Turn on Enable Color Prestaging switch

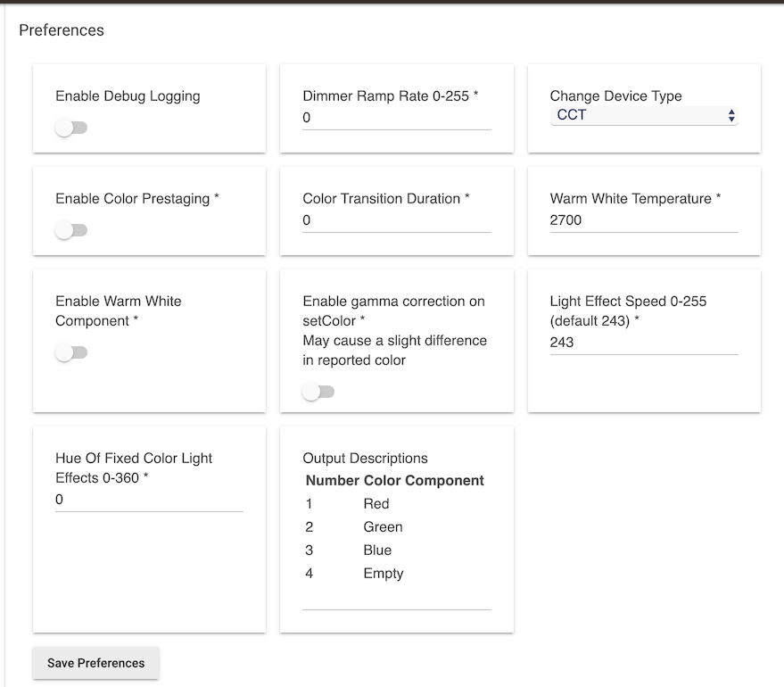tap(71, 231)
